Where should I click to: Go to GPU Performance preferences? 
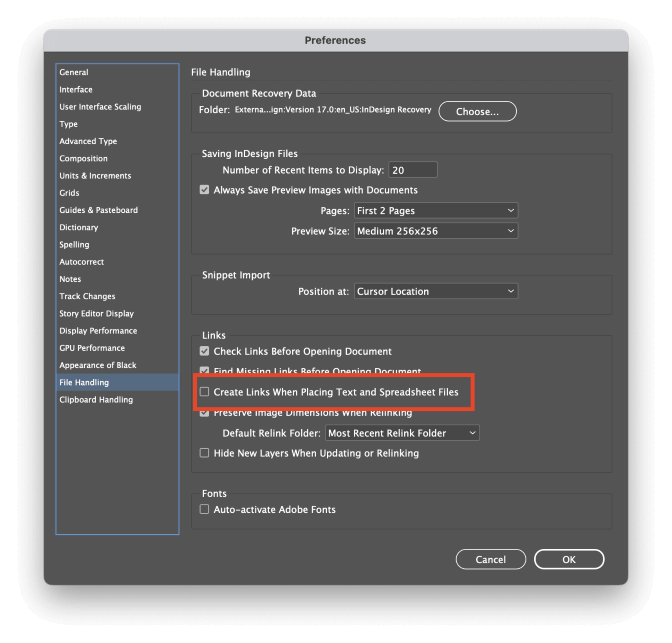click(92, 348)
